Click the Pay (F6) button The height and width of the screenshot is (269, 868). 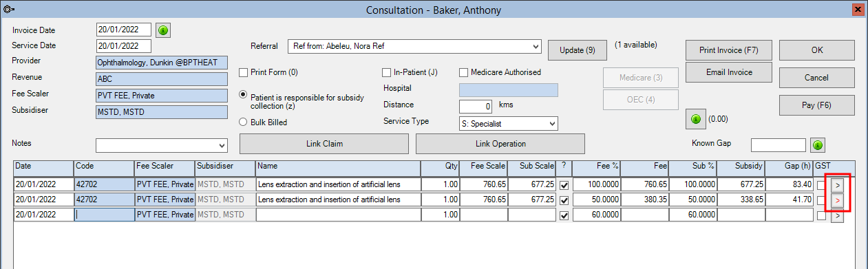(816, 105)
